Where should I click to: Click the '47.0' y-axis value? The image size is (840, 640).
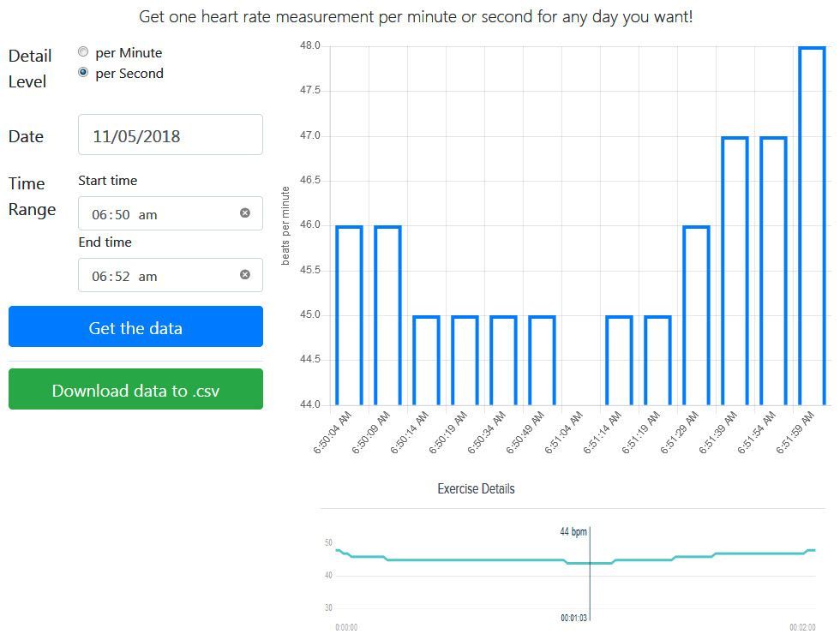coord(310,135)
